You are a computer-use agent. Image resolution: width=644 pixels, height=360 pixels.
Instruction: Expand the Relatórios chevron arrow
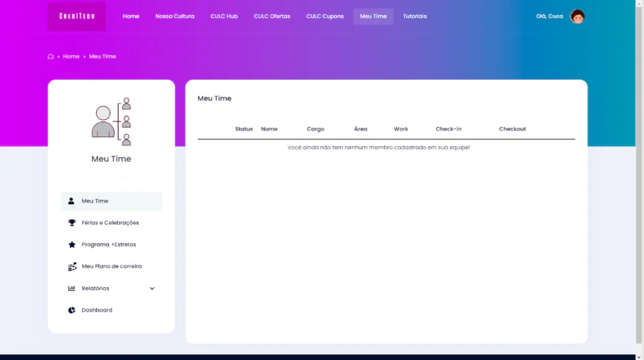coord(152,288)
